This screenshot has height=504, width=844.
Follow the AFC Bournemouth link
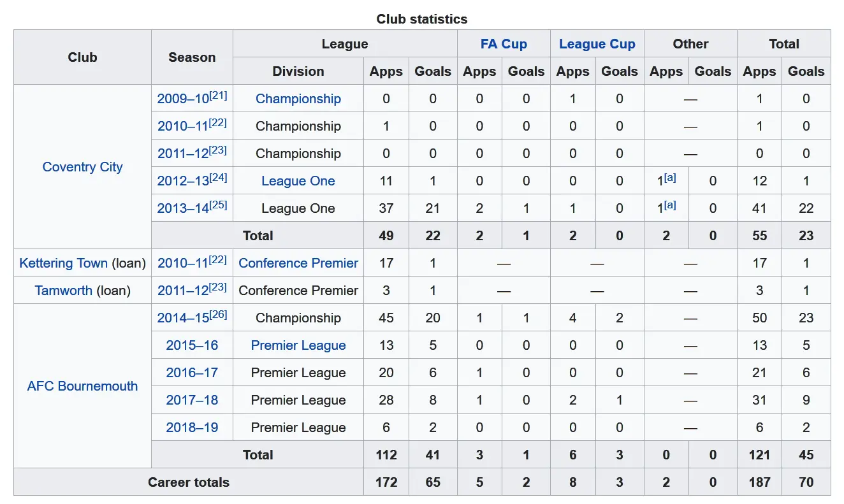coord(82,386)
